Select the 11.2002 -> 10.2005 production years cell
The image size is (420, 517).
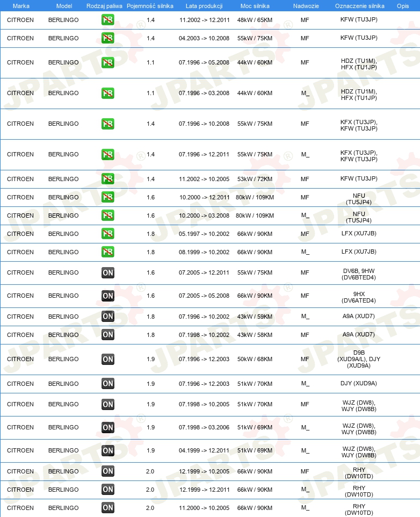click(x=204, y=179)
